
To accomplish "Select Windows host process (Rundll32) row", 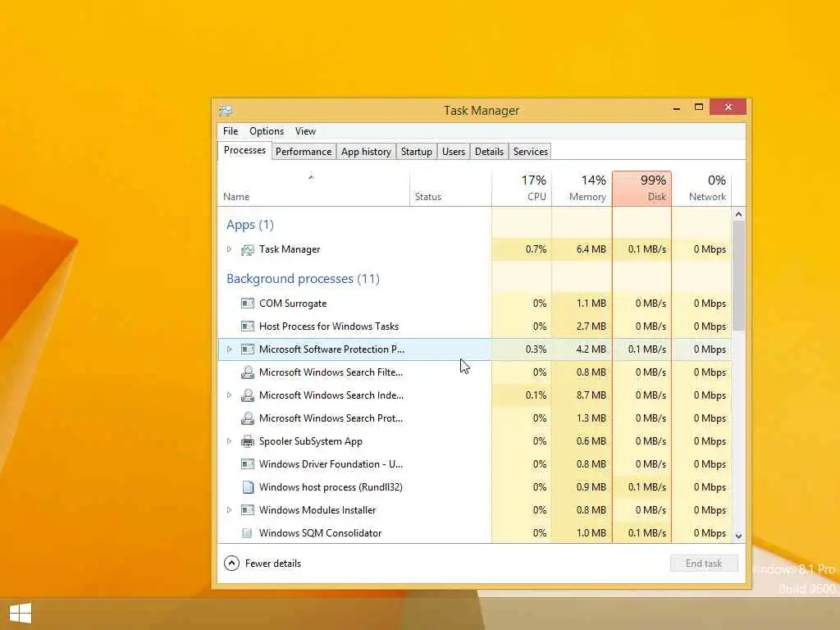I will [x=475, y=487].
